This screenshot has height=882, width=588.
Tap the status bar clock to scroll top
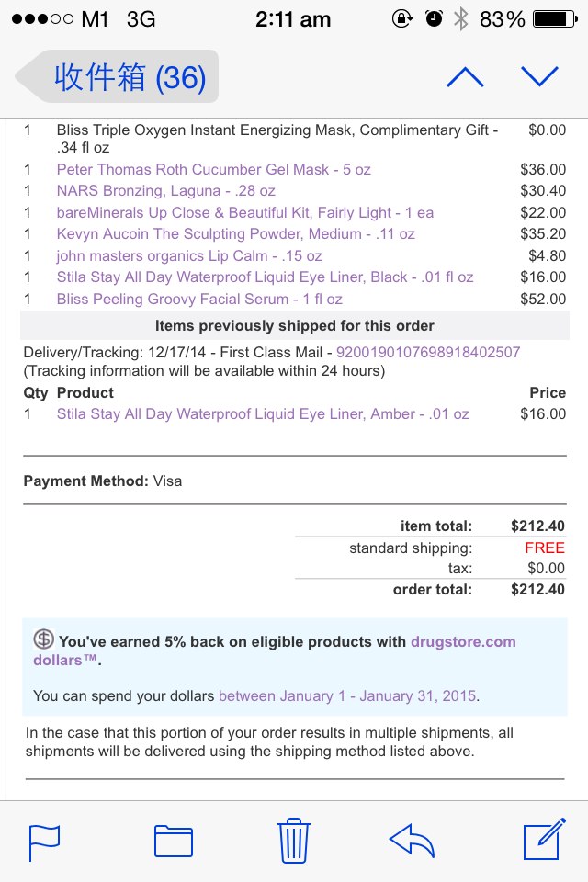point(292,18)
